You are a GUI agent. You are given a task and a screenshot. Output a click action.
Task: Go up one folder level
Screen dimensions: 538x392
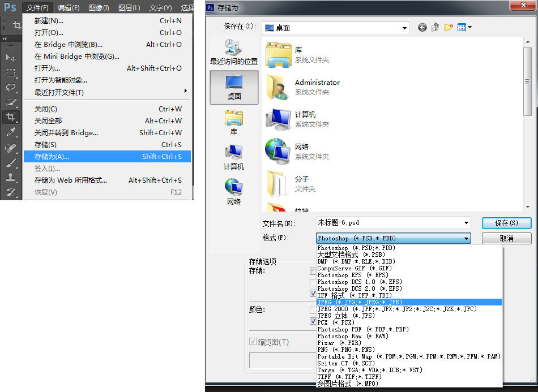click(x=435, y=27)
